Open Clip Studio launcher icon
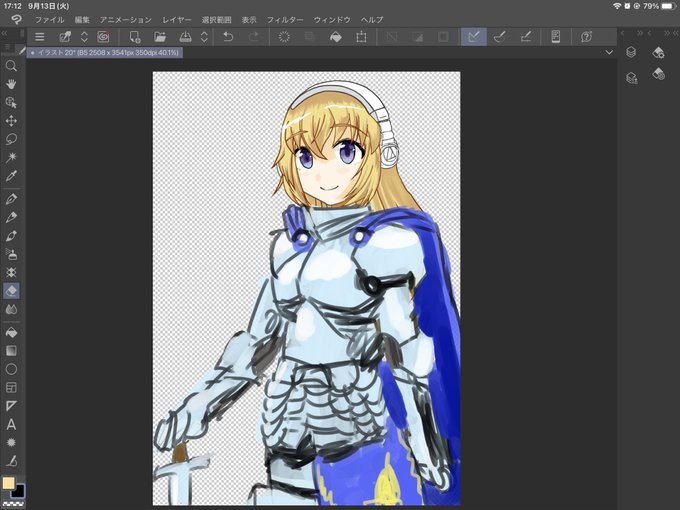 click(x=103, y=37)
